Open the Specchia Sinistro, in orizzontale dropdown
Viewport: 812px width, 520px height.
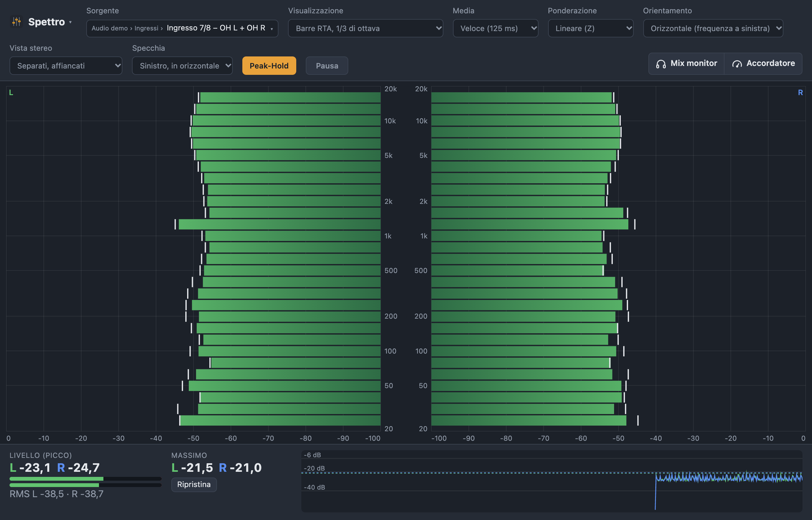coord(182,65)
